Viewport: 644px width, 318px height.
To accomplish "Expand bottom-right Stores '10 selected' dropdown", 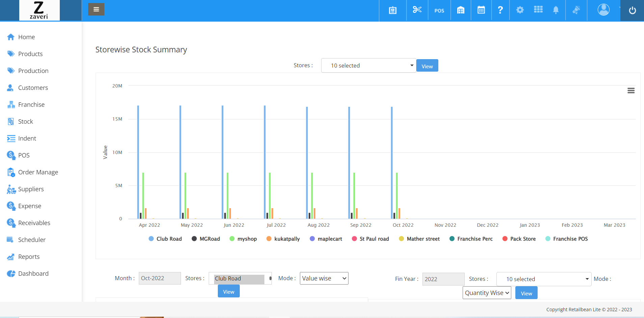I will (x=544, y=279).
